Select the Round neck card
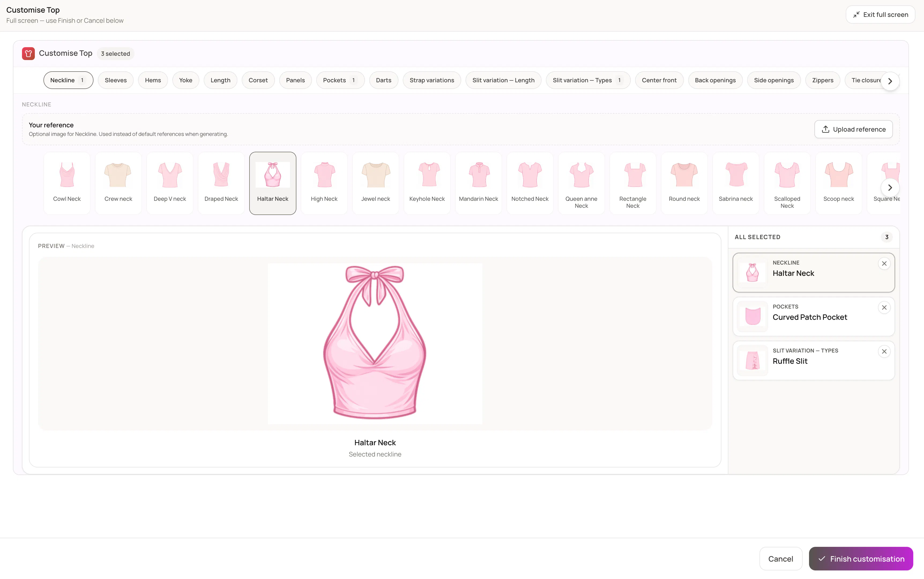The image size is (924, 579). pos(684,183)
